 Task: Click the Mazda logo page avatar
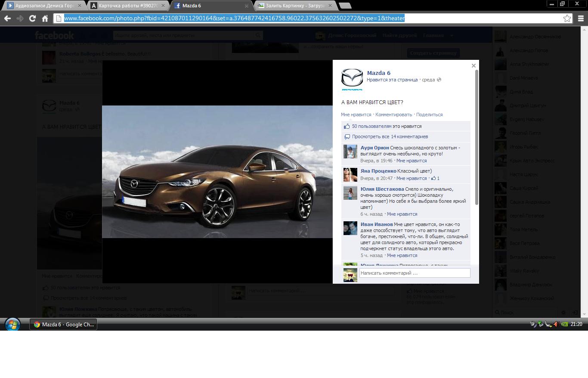point(352,79)
